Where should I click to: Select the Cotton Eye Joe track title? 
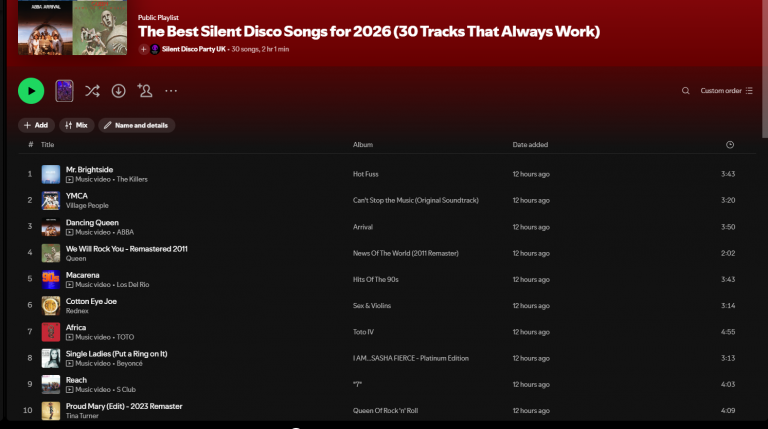coord(92,301)
